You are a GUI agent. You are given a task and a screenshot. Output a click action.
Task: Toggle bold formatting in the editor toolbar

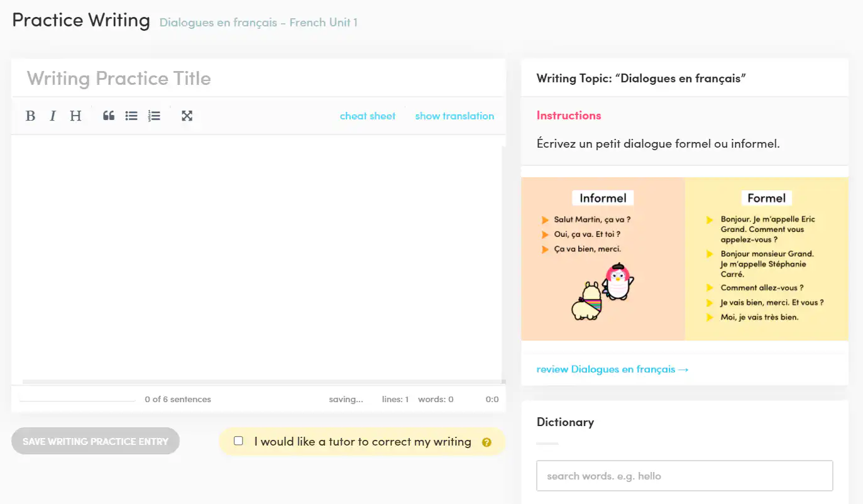pos(30,116)
